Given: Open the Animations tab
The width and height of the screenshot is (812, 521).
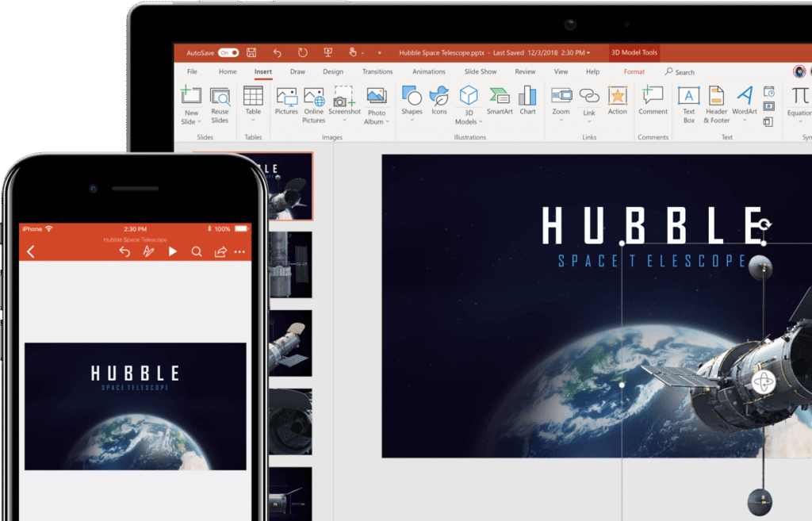Looking at the screenshot, I should 428,71.
